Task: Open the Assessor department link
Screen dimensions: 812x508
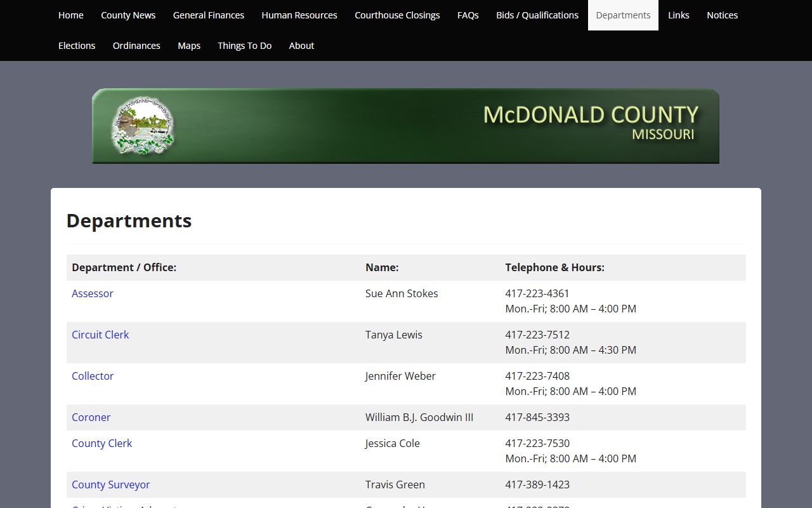Action: (93, 293)
